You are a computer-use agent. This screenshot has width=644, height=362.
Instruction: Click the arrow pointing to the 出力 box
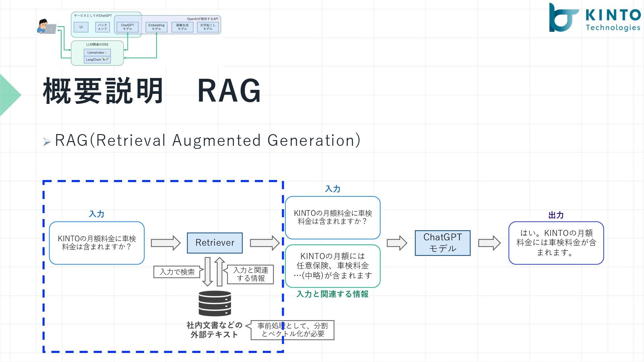click(x=489, y=243)
